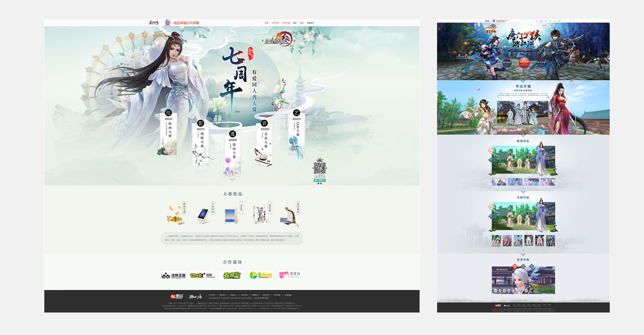
Task: Click red diamond tab above 更多外观 preview
Action: (x=515, y=267)
